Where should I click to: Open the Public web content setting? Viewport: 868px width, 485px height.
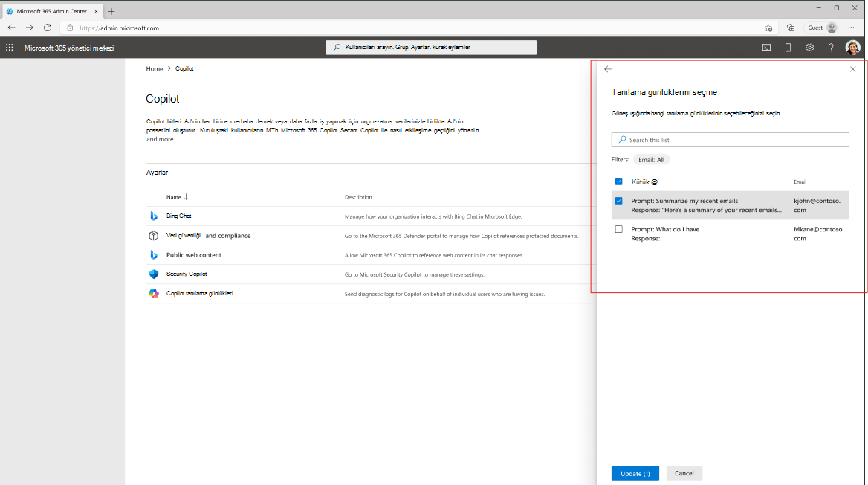pos(194,255)
